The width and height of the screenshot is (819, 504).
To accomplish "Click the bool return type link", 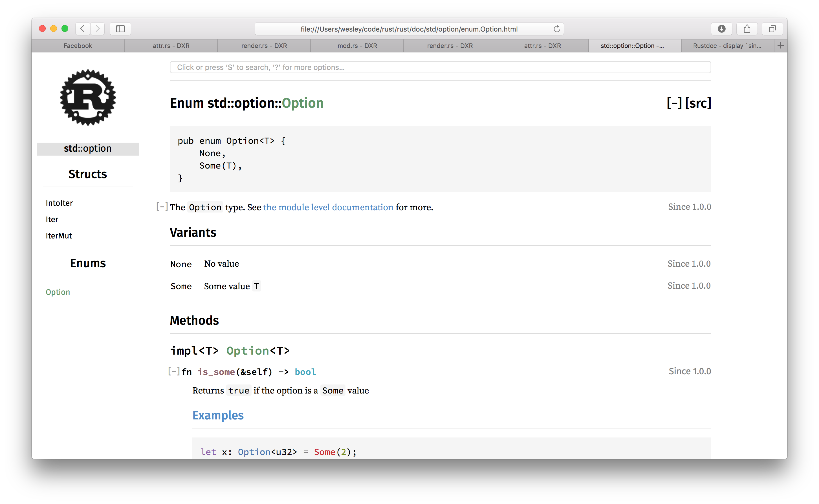I will point(305,372).
